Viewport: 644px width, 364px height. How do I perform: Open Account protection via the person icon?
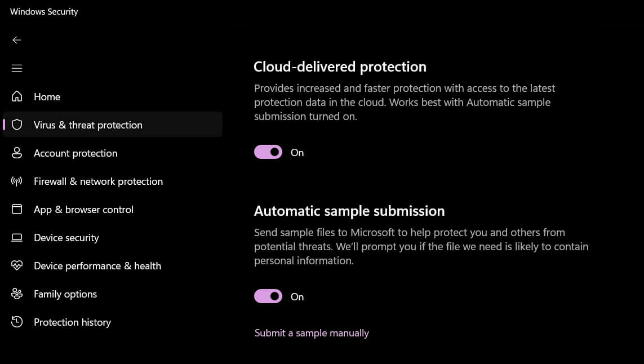click(17, 153)
